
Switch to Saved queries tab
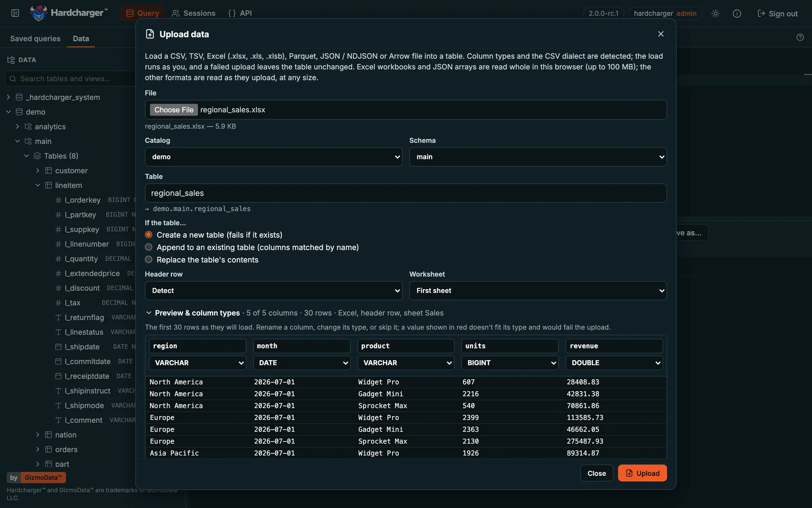(35, 39)
